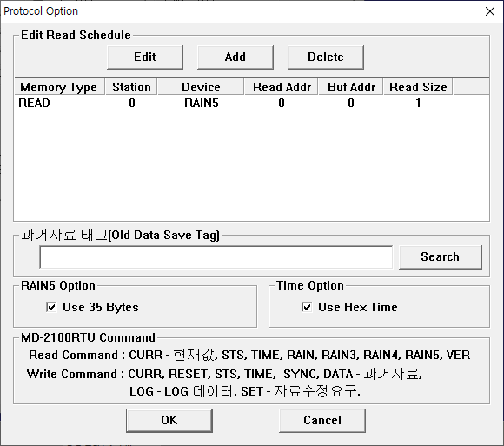Focus the Old Data Save Tag field
Screen dimensions: 504x446
coord(216,257)
